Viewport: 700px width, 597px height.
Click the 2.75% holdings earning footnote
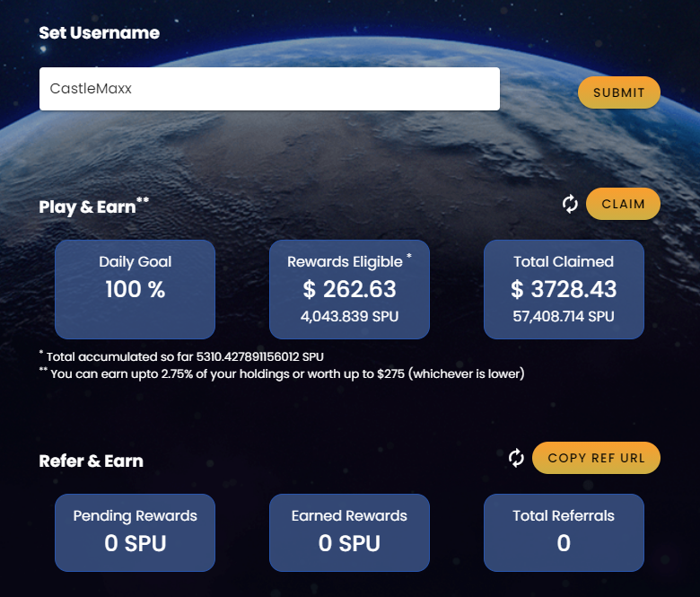[282, 373]
